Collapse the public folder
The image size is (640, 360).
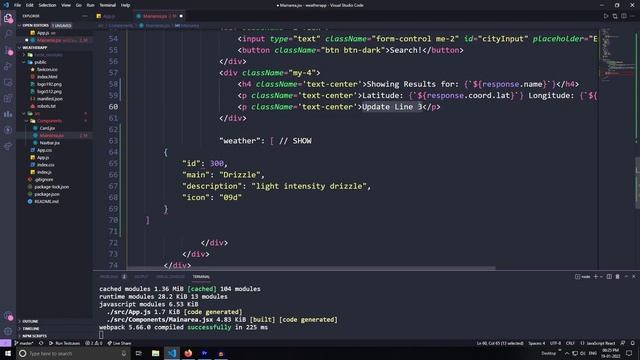coord(35,62)
